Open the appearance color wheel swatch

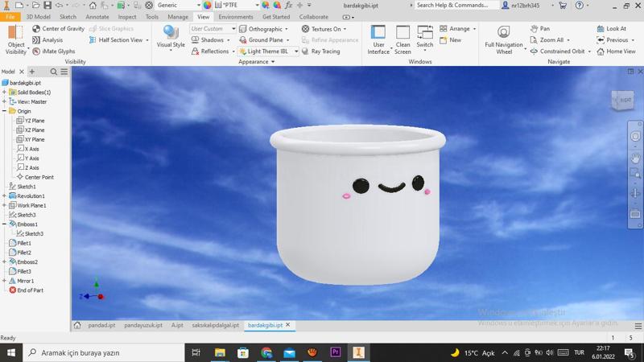[x=207, y=6]
